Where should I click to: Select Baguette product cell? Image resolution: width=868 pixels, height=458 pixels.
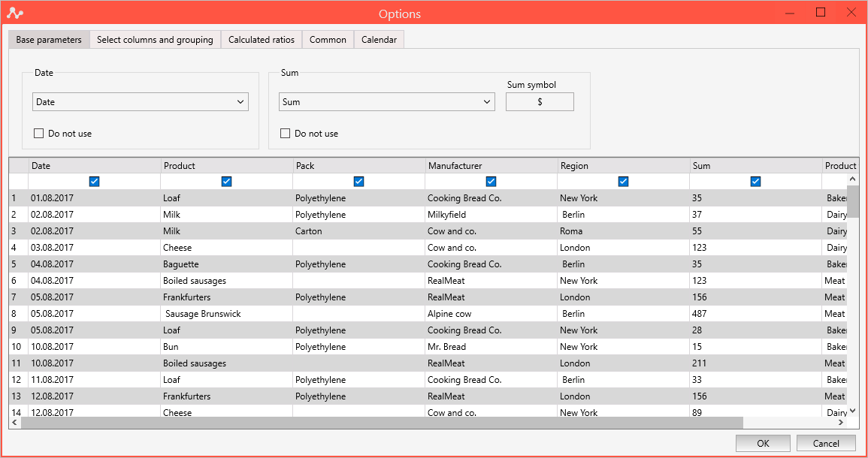[227, 264]
